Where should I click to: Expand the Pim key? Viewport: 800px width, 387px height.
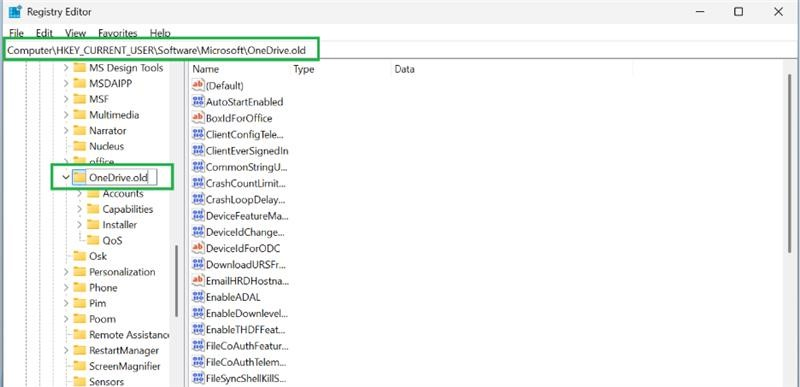(x=65, y=303)
